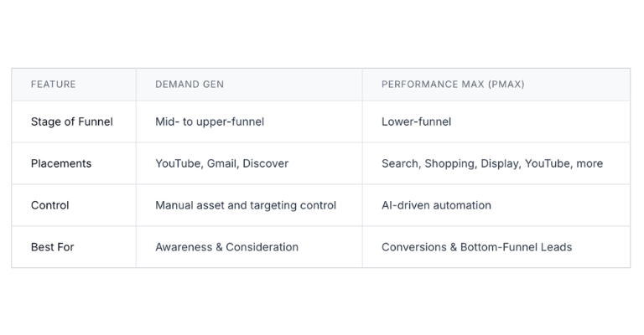Click the Lower-funnel cell
Viewport: 644px width, 335px height.
(416, 121)
